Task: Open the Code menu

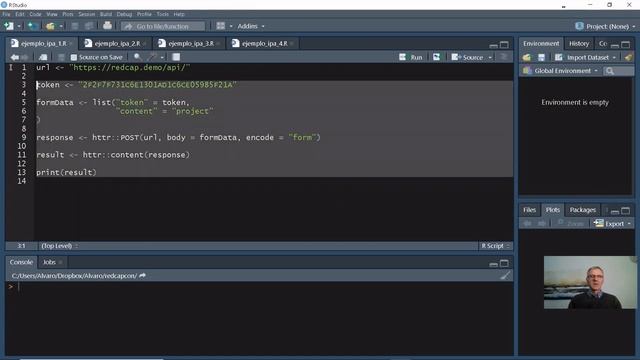Action: coord(36,14)
